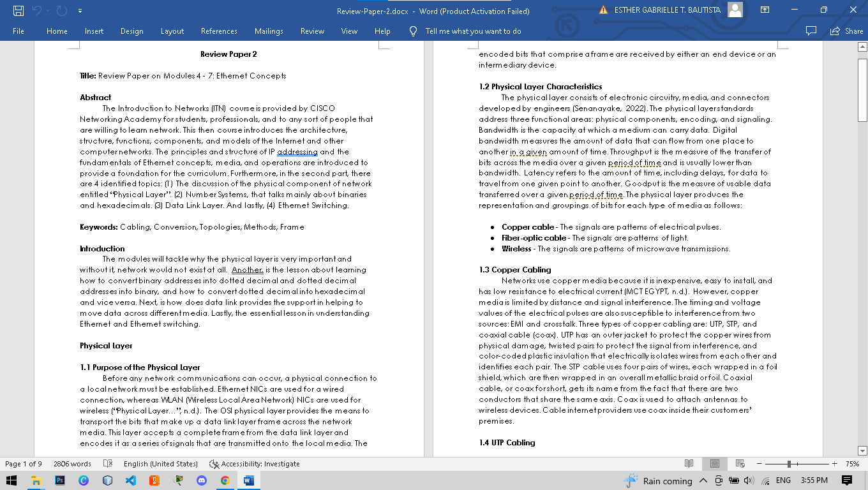
Task: Click the account name Esther Gabrielle T. Bautista
Action: click(x=667, y=10)
